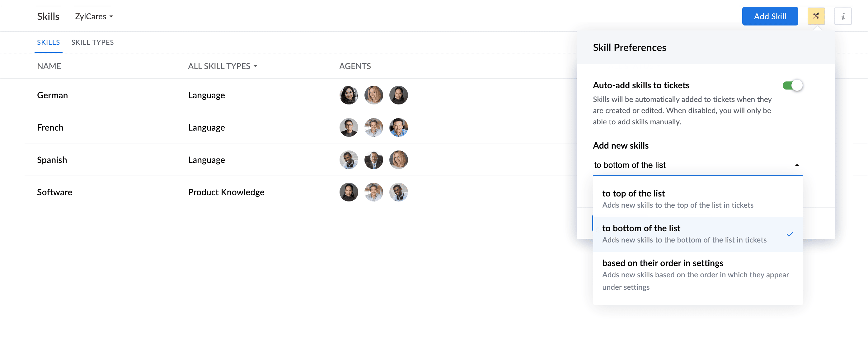Click the third agent avatar for French

pyautogui.click(x=399, y=127)
